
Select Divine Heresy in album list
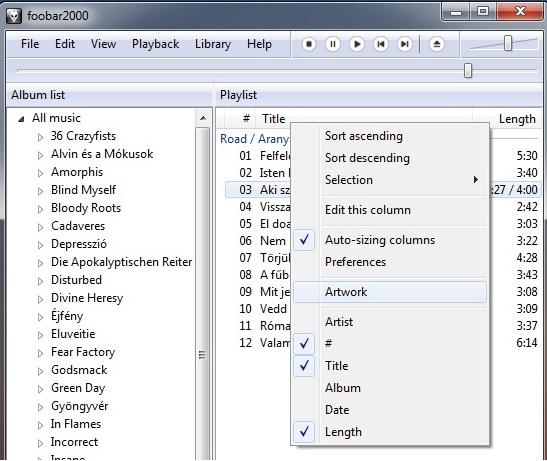87,298
